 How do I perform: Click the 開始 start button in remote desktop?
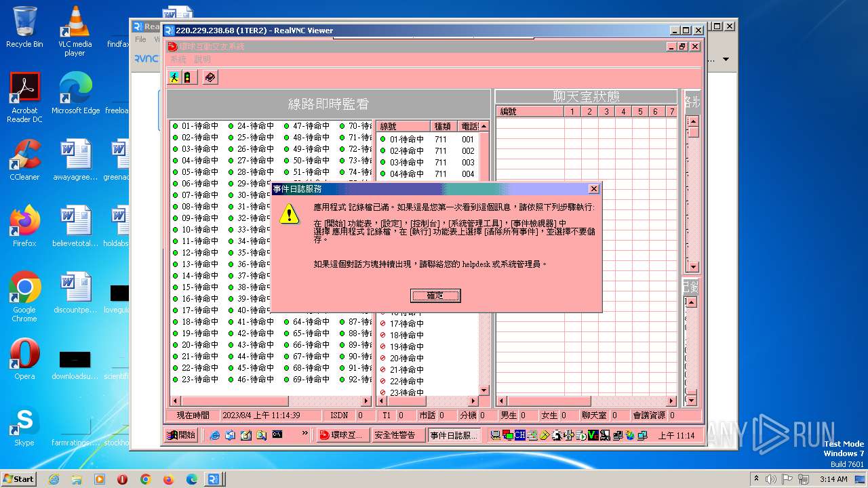pos(181,435)
